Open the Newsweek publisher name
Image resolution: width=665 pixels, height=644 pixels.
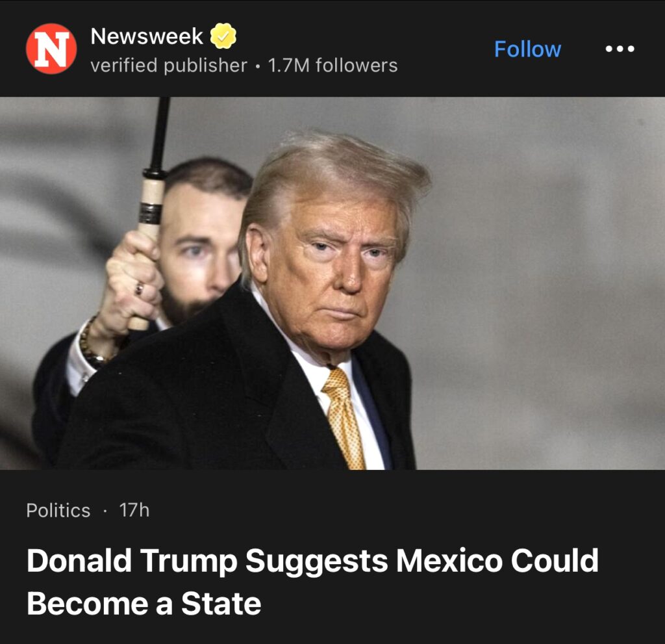(x=147, y=36)
